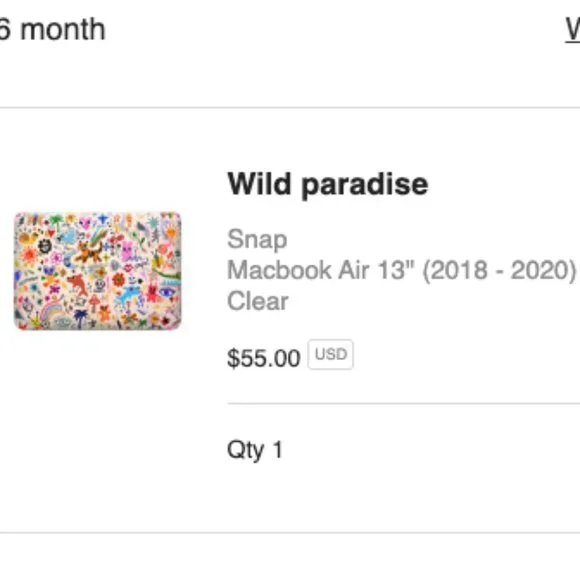Click the rainbow doodle on case image
The height and width of the screenshot is (580, 580).
point(51,312)
